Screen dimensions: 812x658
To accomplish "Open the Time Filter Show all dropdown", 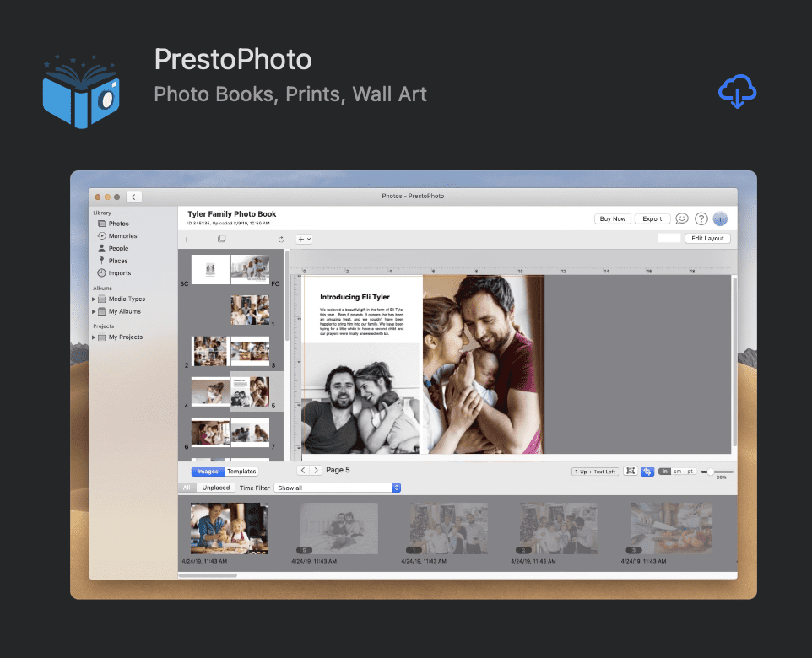I will [x=337, y=488].
